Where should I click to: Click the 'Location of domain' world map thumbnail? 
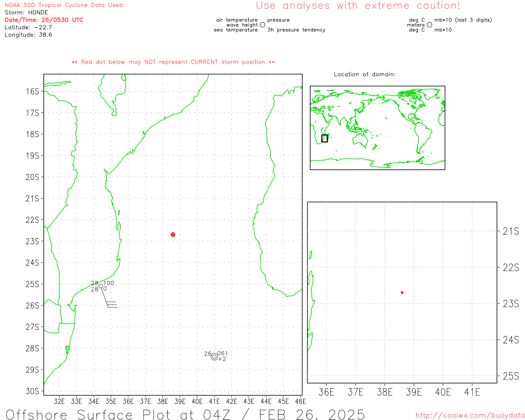(377, 128)
